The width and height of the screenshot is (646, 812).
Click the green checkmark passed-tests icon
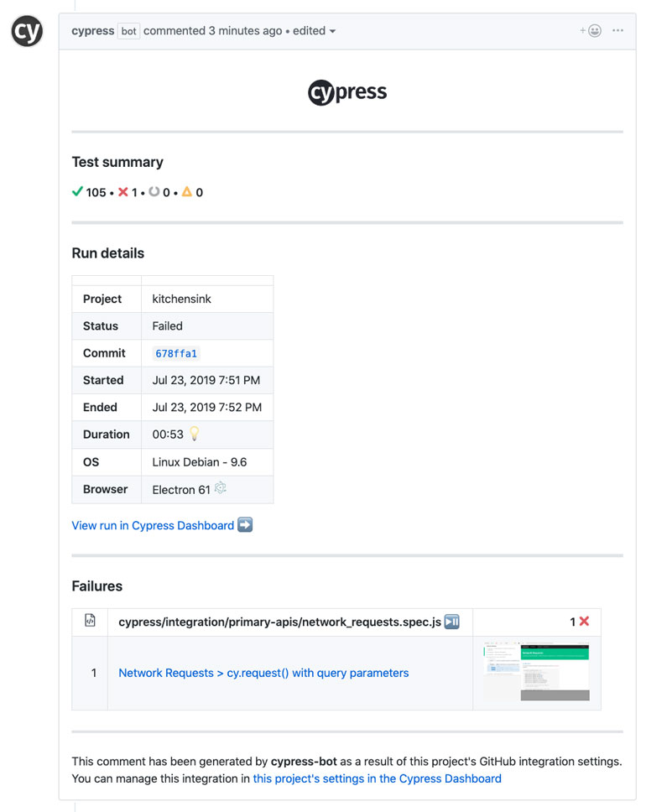pyautogui.click(x=77, y=191)
